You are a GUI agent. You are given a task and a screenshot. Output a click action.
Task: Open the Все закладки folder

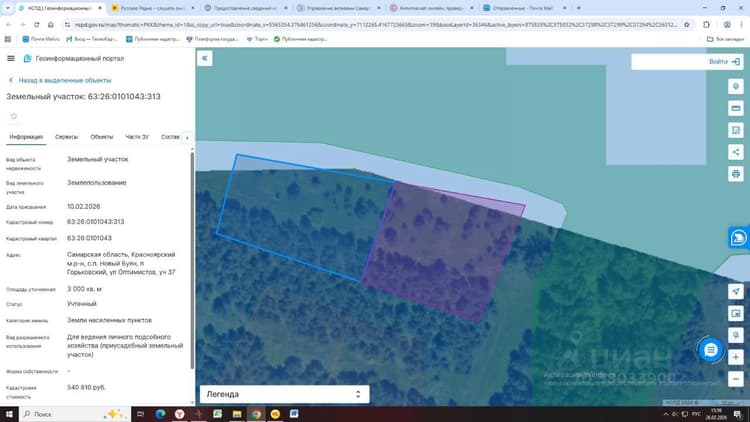point(725,39)
